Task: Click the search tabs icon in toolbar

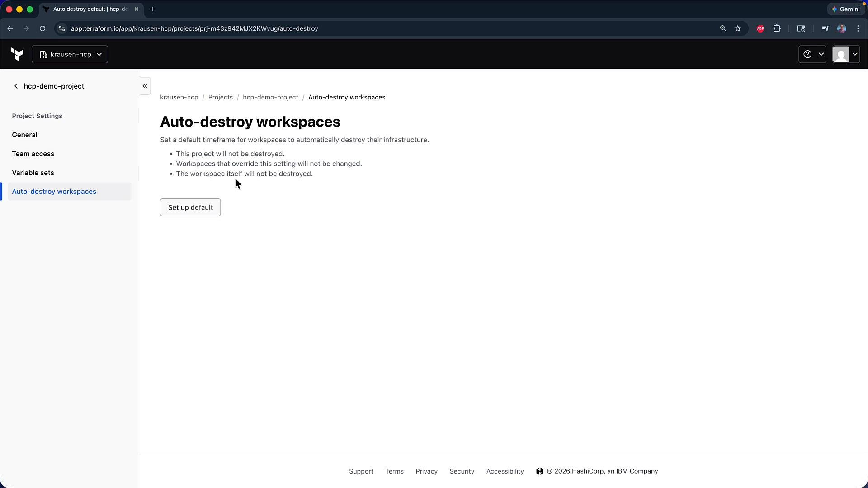Action: point(801,28)
